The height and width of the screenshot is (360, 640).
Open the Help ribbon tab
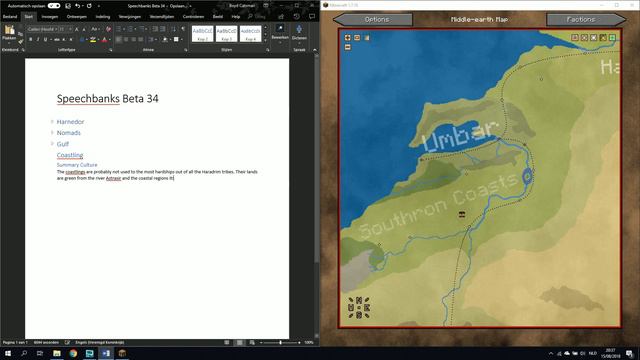click(236, 17)
